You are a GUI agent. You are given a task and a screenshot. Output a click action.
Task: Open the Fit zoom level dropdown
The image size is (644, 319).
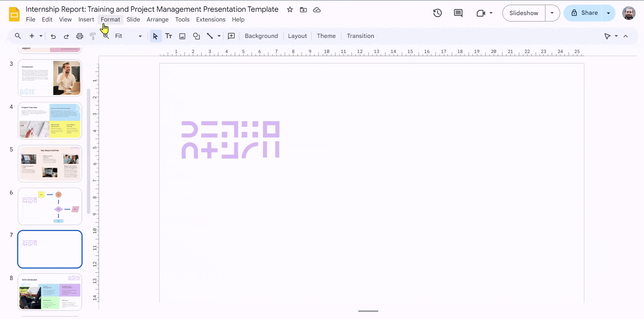point(140,36)
